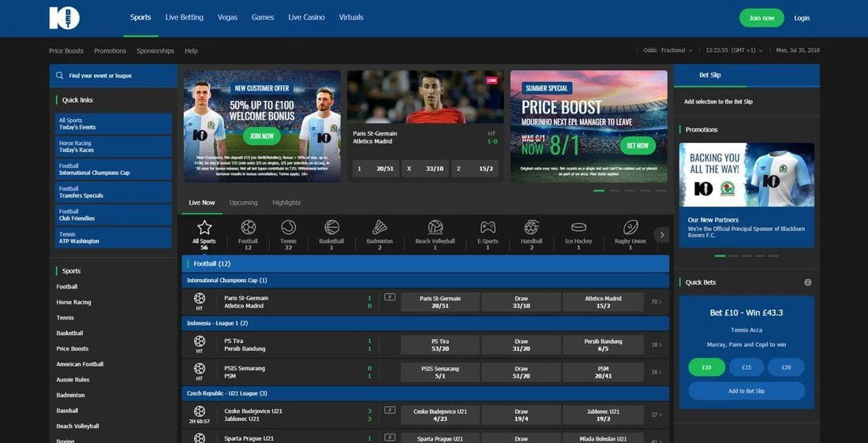Pick the Badminton sport icon
The width and height of the screenshot is (868, 443).
coord(380,228)
